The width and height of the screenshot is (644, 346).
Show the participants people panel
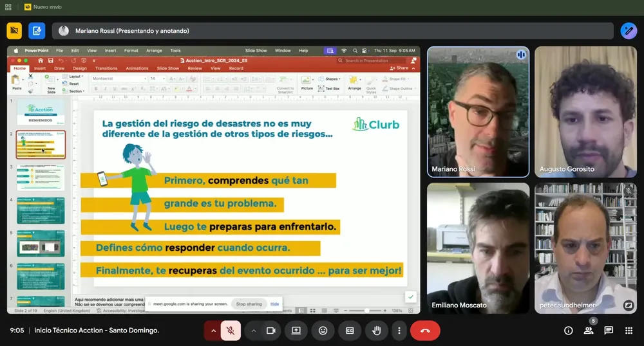[588, 331]
